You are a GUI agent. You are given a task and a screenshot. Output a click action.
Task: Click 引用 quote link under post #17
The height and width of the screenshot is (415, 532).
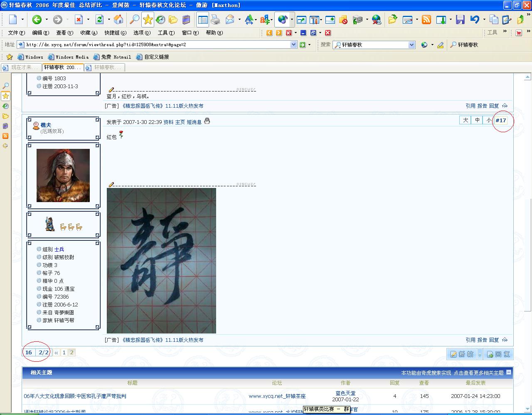click(x=470, y=340)
